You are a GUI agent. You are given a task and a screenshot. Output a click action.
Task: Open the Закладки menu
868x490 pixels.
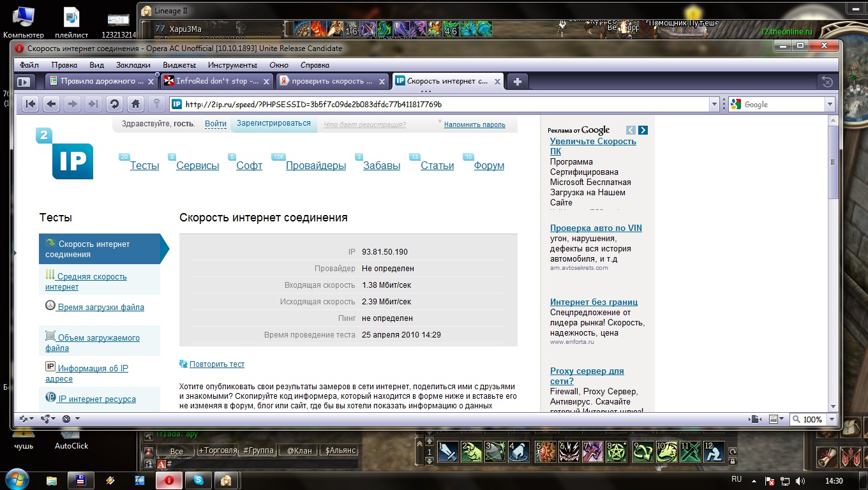133,64
